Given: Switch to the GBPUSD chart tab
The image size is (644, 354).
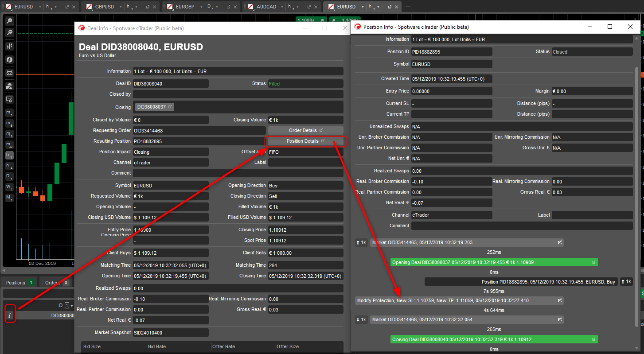Looking at the screenshot, I should pos(105,7).
